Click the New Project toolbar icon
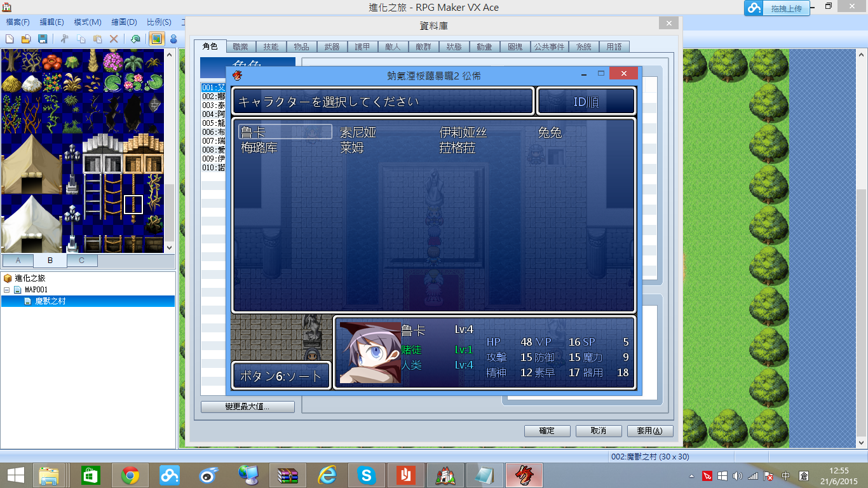The width and height of the screenshot is (868, 488). pos(10,39)
